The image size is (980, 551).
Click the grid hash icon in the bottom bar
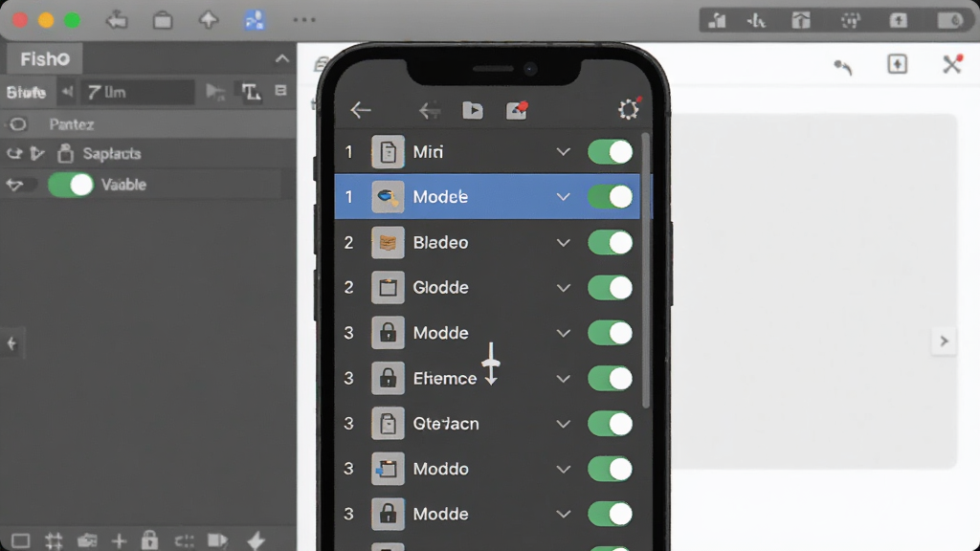click(x=54, y=541)
